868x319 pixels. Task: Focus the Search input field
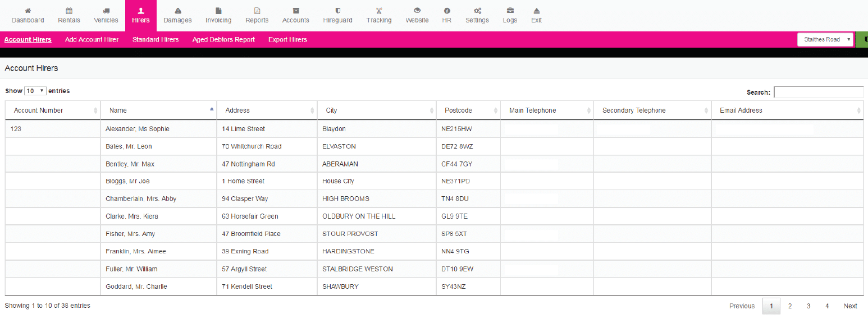(818, 92)
